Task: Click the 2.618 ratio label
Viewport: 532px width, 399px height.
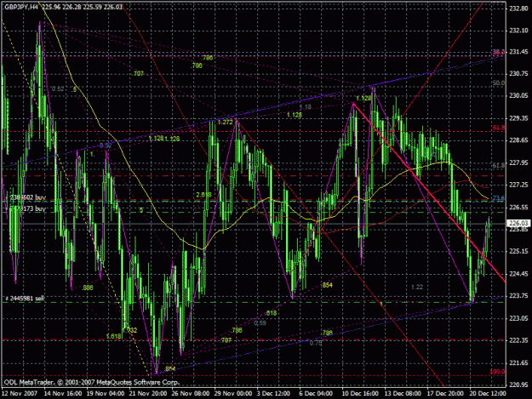Action: (204, 195)
